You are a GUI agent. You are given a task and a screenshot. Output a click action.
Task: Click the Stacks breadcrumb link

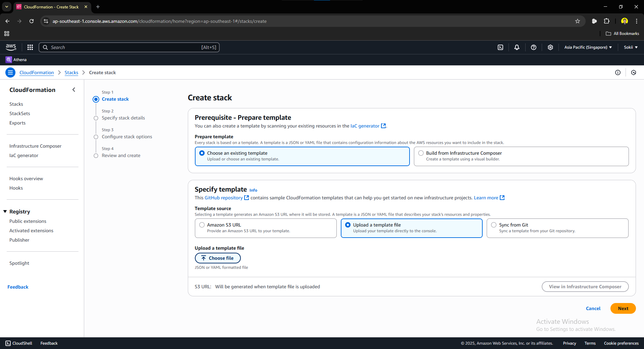tap(71, 72)
